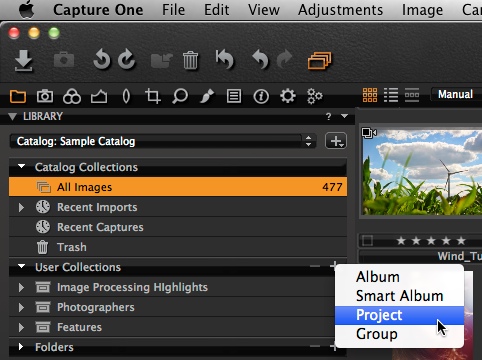Open the Capture One application menu

[x=98, y=10]
